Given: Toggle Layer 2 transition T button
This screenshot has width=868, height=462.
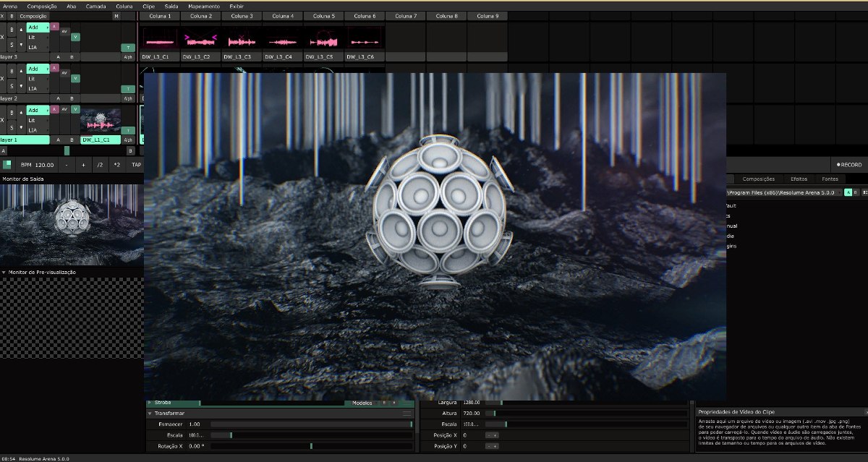Looking at the screenshot, I should pos(129,89).
